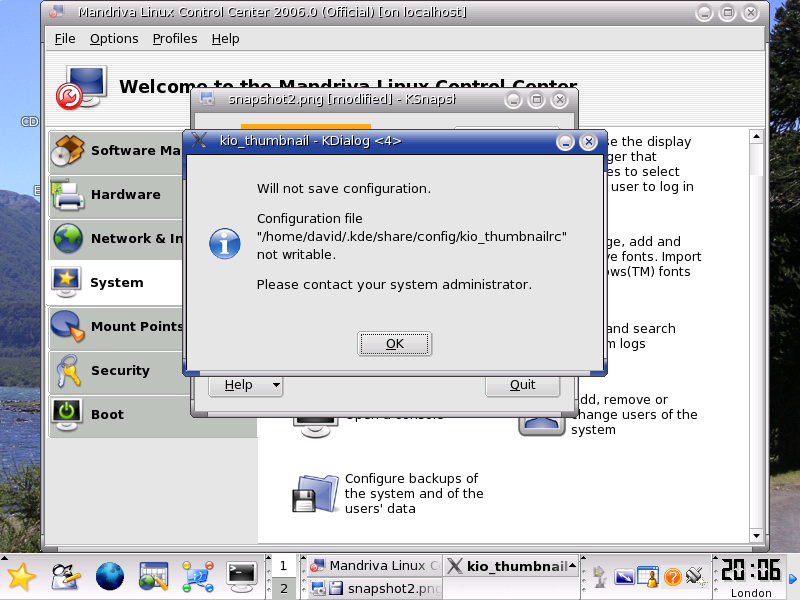Open the Help menu in Control Center
Image resolution: width=800 pixels, height=600 pixels.
[x=226, y=39]
